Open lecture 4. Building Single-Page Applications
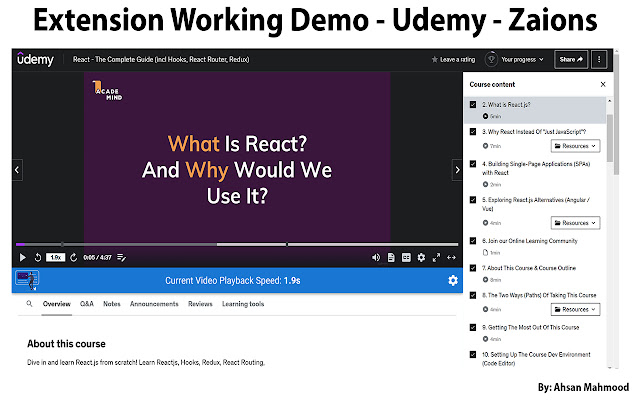640x400 pixels. (x=536, y=168)
